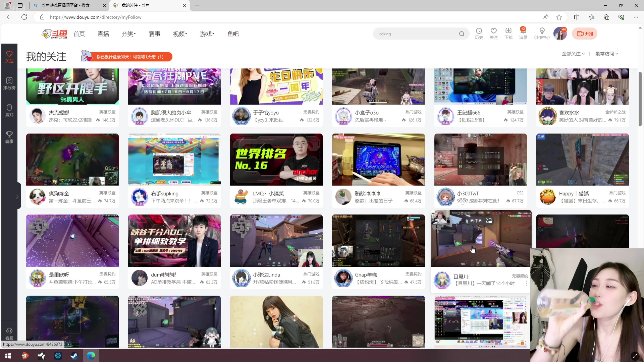
Task: Click the iceking search input field
Action: pos(416,34)
